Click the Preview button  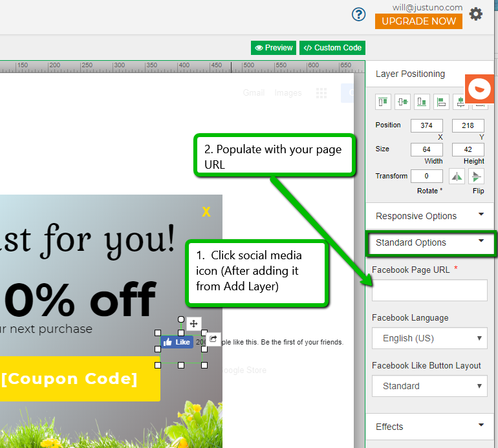274,48
